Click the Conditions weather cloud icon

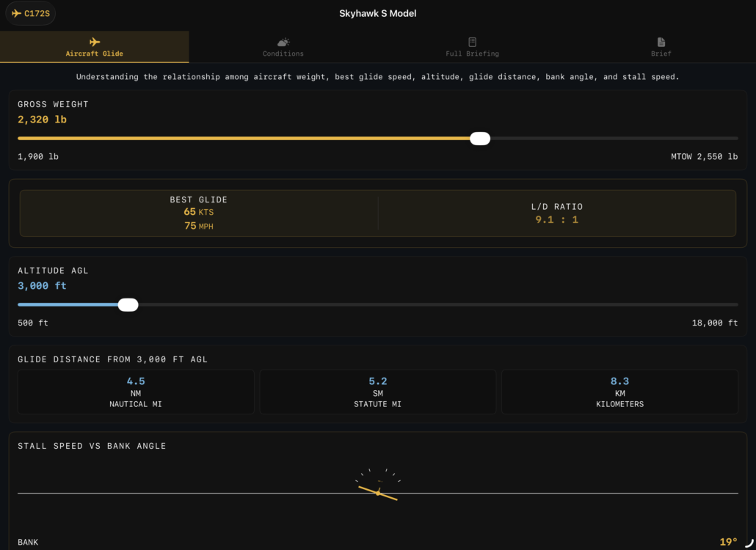283,42
